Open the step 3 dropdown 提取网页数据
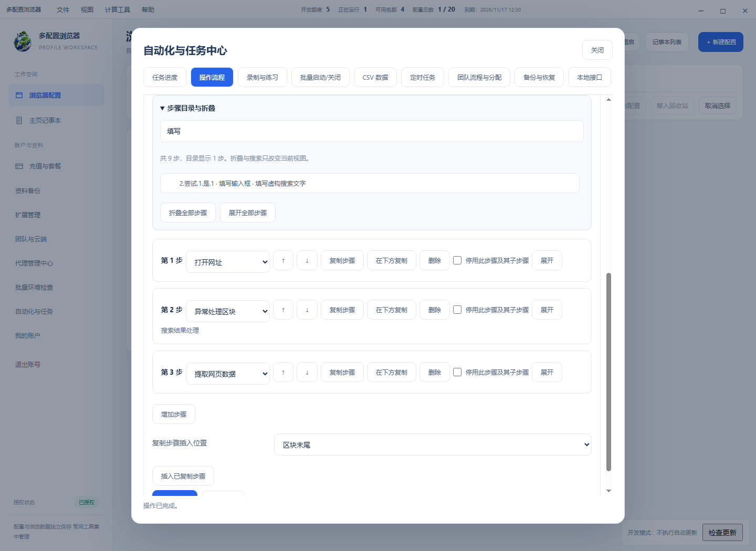 click(x=228, y=374)
